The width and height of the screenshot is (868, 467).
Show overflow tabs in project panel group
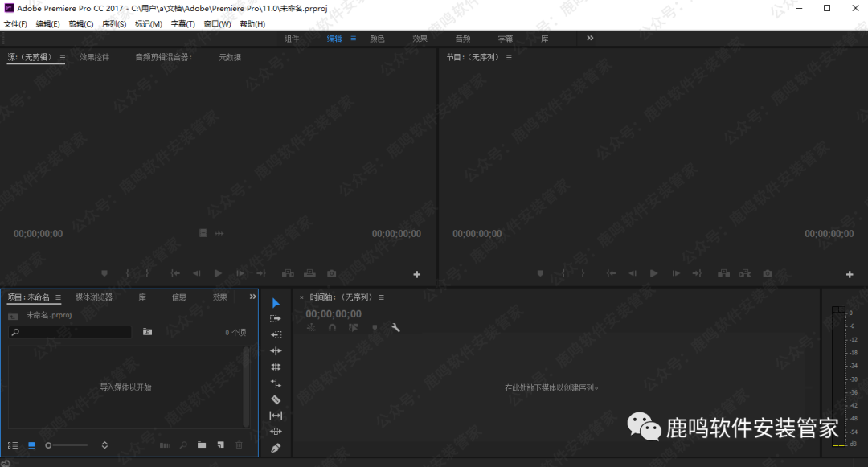click(252, 297)
